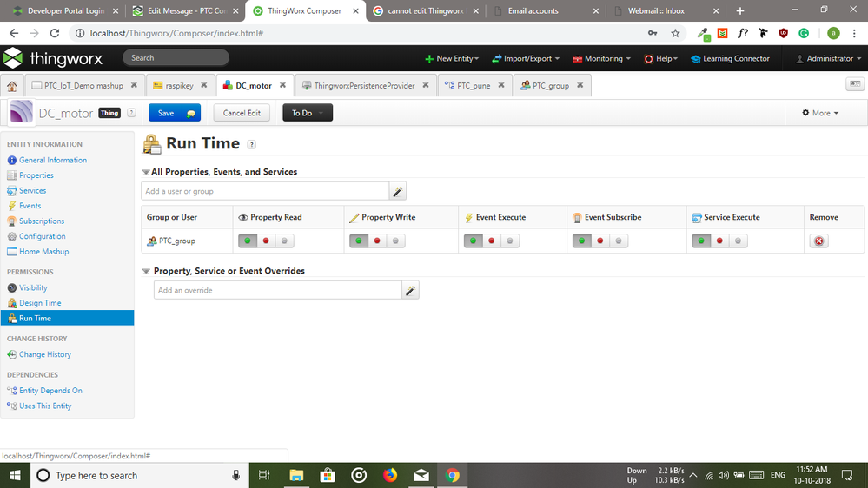Viewport: 868px width, 488px height.
Task: Deny Property Write for PTC_group
Action: [x=377, y=241]
